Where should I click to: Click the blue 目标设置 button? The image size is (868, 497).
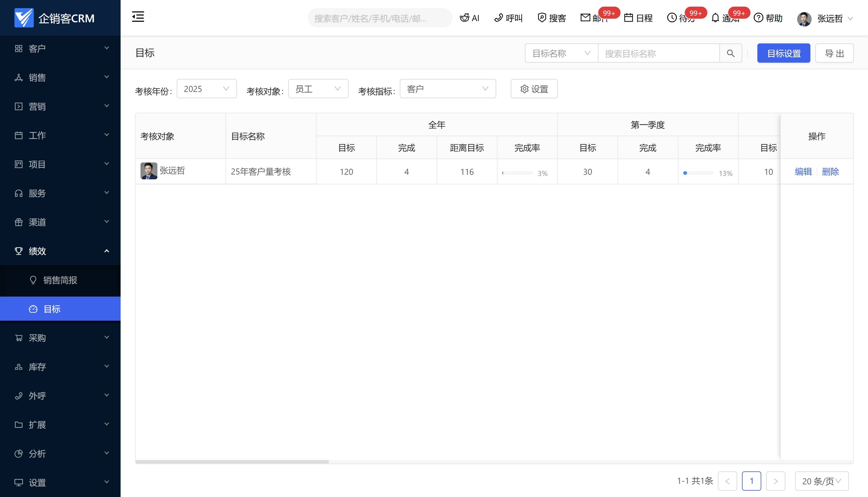pos(783,53)
